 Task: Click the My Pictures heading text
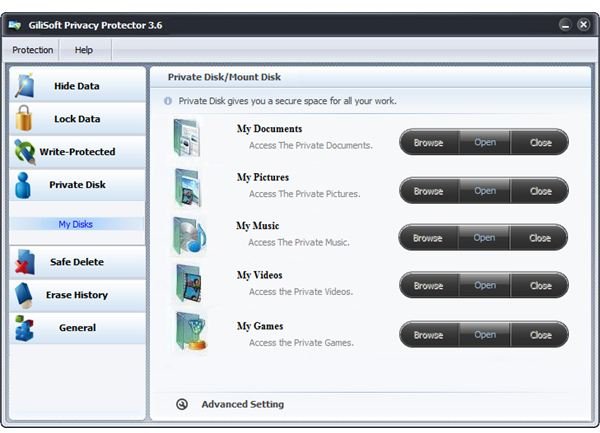pos(263,177)
